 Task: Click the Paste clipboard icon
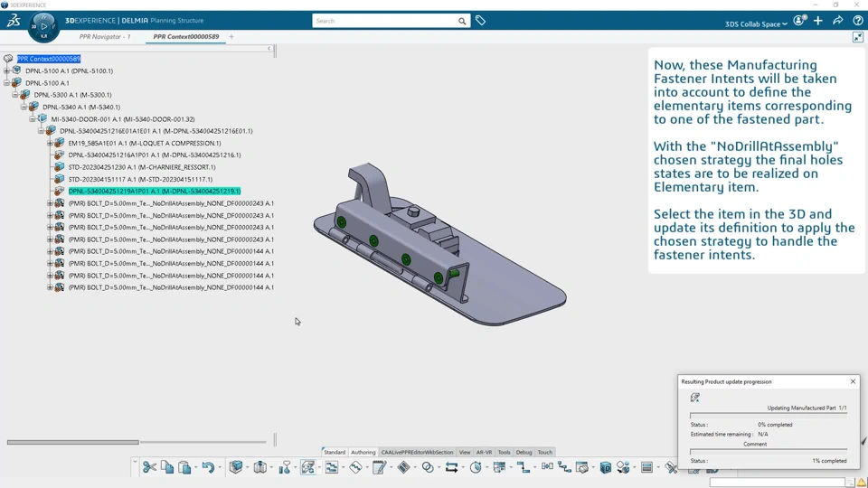tap(184, 467)
